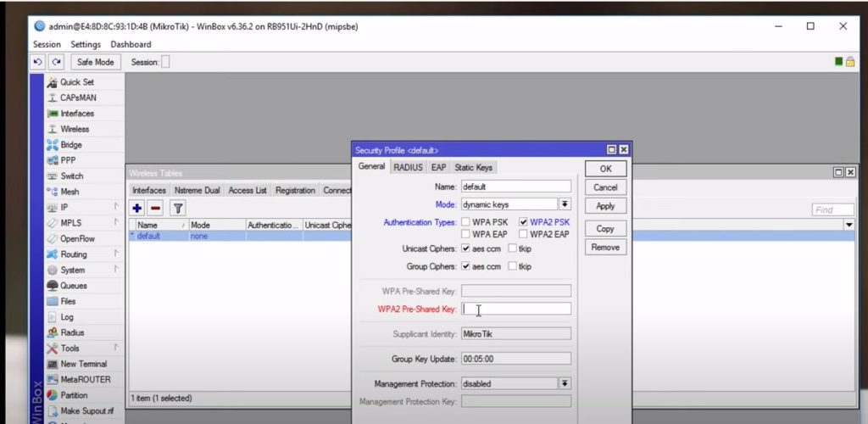This screenshot has height=424, width=868.
Task: Open New Terminal from sidebar
Action: 84,364
